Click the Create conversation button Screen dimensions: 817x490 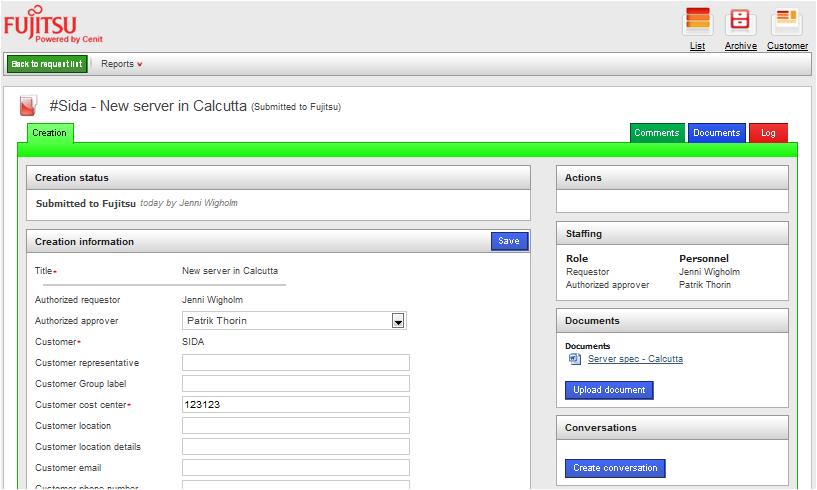click(x=615, y=468)
